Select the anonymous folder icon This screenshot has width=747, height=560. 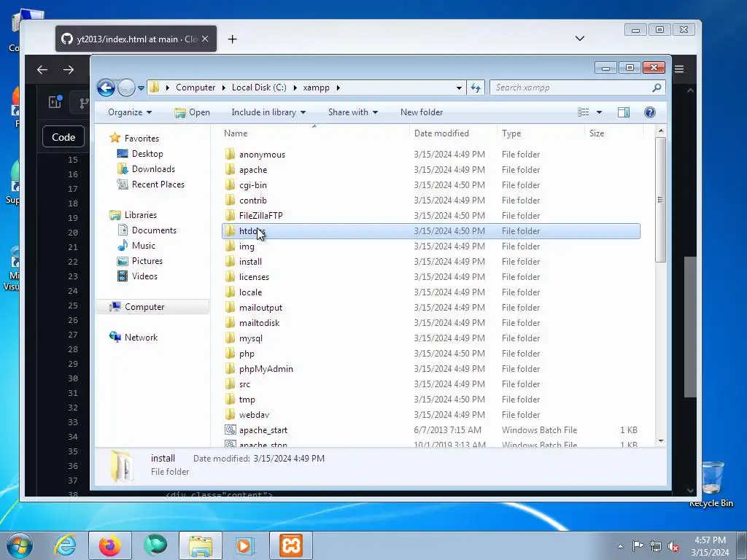tap(230, 154)
